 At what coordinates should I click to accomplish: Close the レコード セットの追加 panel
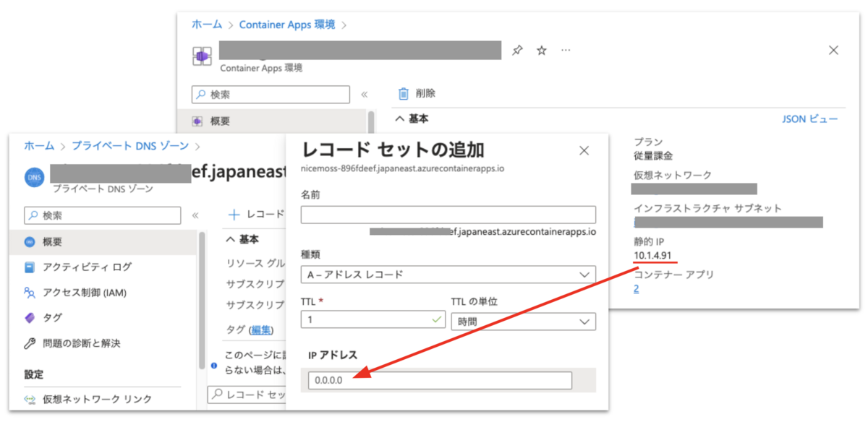click(x=584, y=150)
